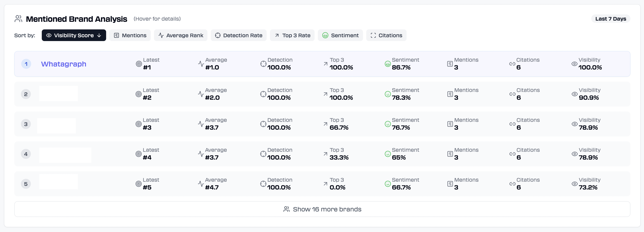Enable sorting by Detection Rate
This screenshot has width=644, height=232.
point(239,35)
